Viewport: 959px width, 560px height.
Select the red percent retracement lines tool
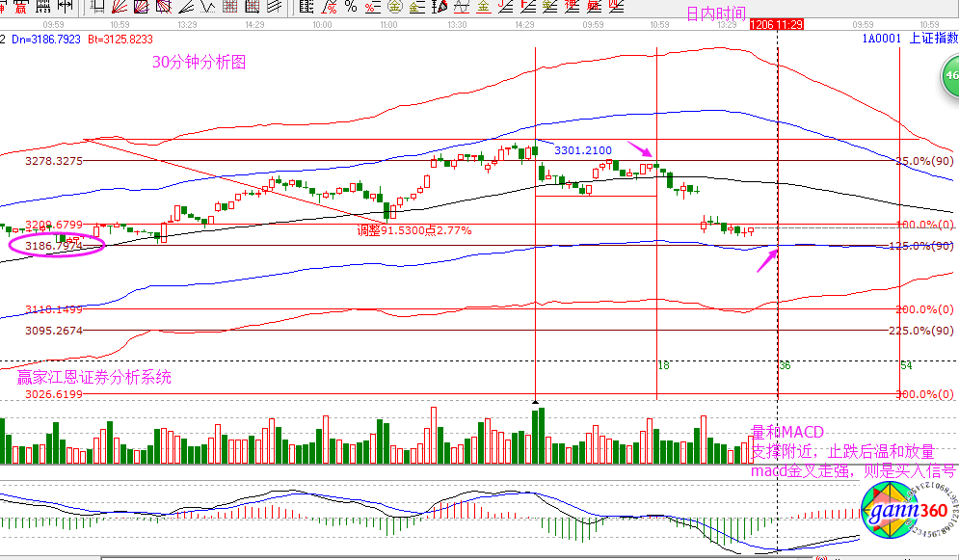[x=372, y=7]
